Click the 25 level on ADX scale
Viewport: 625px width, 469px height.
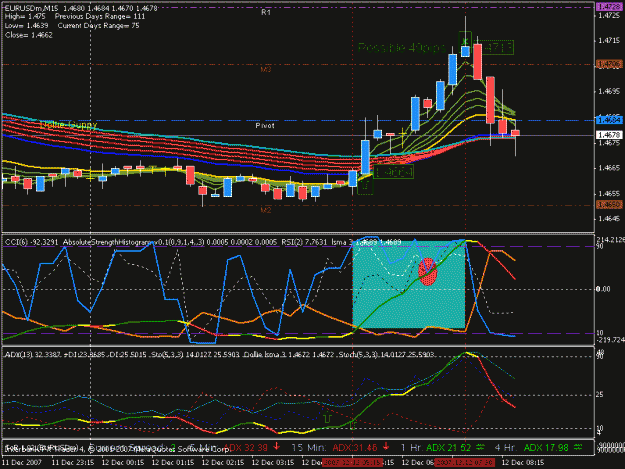(x=599, y=395)
